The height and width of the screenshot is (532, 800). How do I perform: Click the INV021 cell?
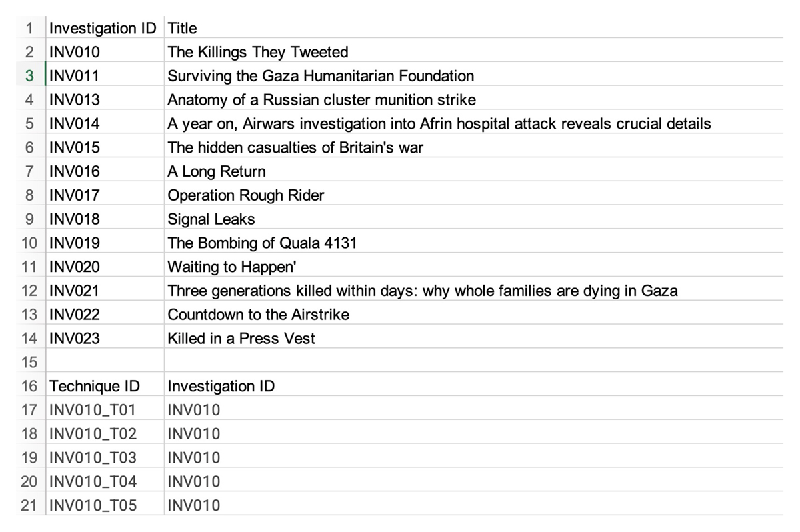click(105, 291)
